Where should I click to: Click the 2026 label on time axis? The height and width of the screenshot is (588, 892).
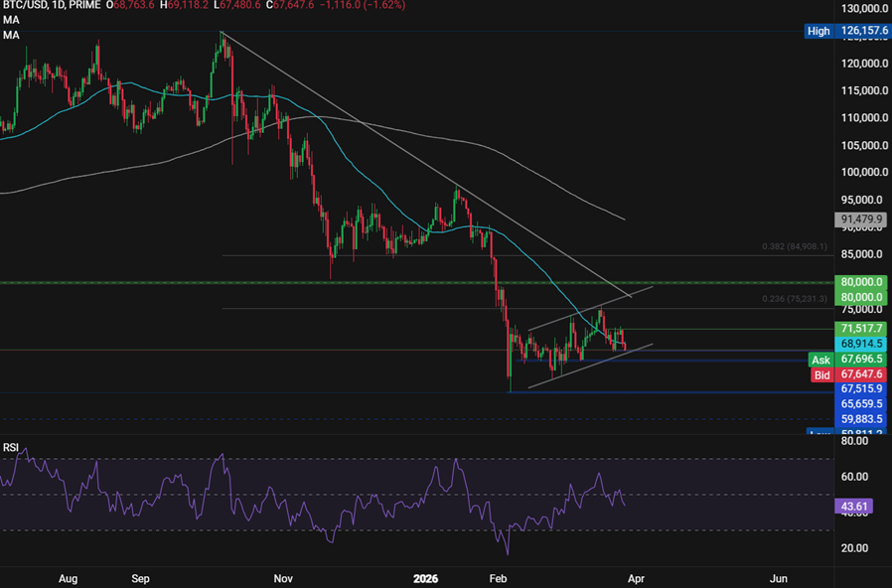(427, 578)
